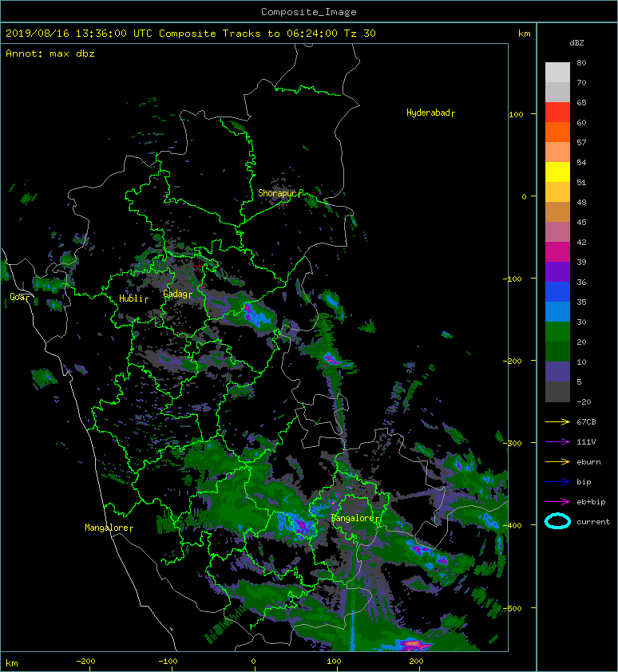Click the bip legend label
The height and width of the screenshot is (672, 618).
tap(584, 482)
